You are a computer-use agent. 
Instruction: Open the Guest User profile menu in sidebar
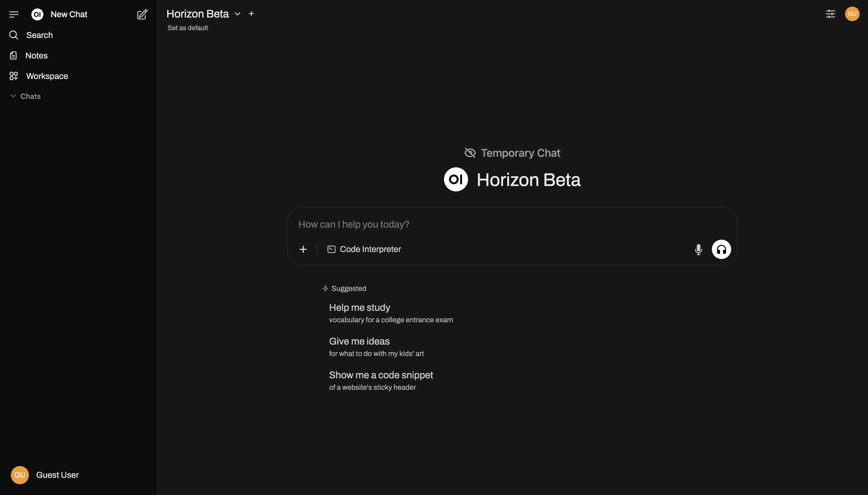pyautogui.click(x=78, y=475)
